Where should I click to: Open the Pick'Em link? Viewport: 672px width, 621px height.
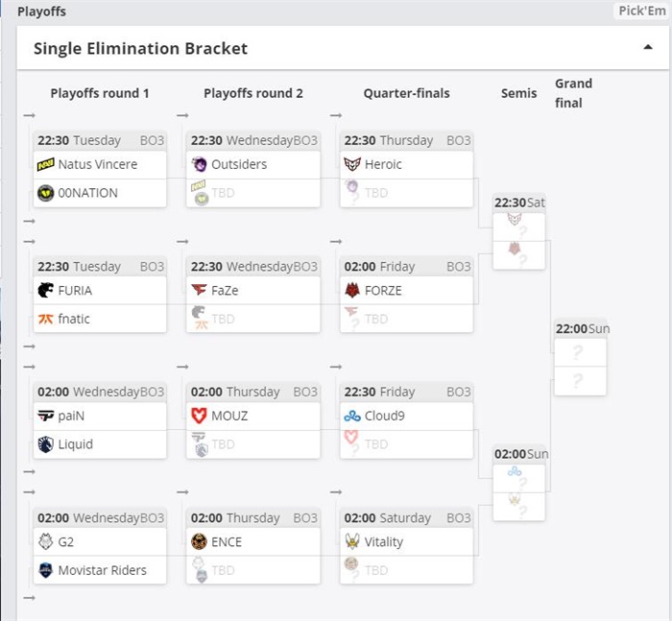[x=642, y=11]
